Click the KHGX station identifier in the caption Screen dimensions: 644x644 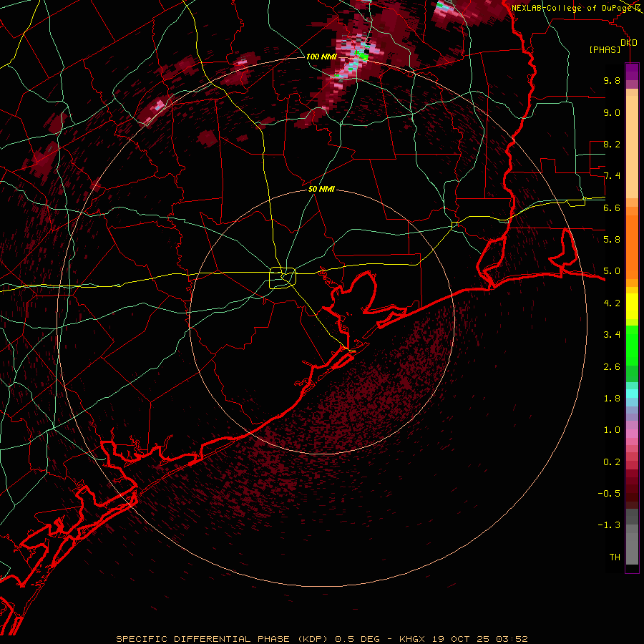[x=411, y=639]
